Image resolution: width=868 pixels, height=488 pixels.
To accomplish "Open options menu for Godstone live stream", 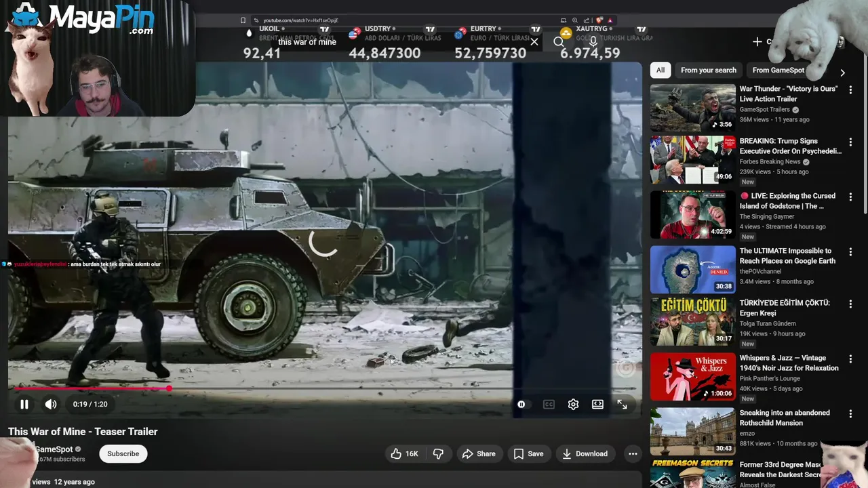I will pos(850,197).
